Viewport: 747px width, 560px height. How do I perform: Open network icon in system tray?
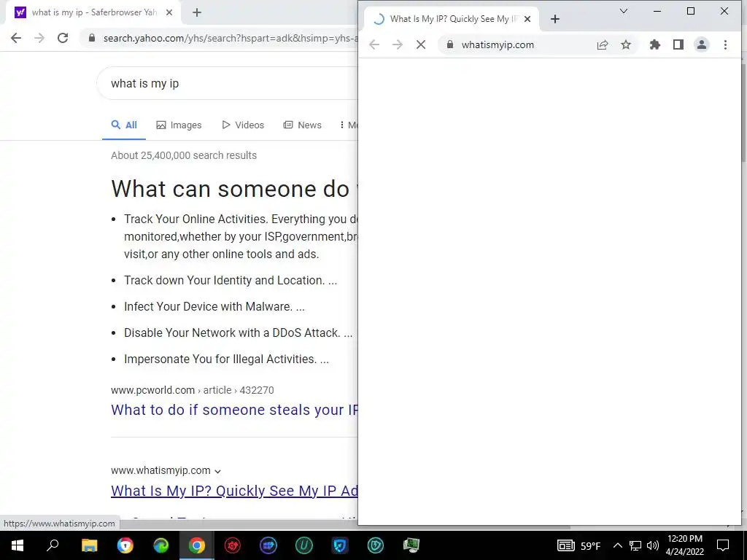(635, 545)
